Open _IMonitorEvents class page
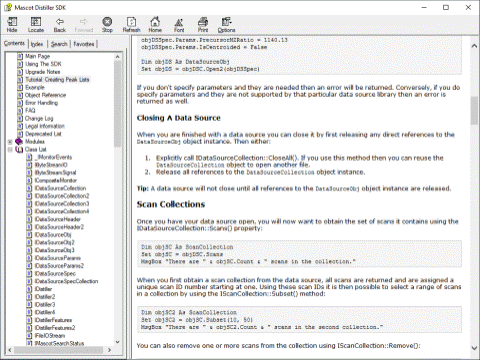Viewport: 480px width, 360px height. tap(53, 157)
